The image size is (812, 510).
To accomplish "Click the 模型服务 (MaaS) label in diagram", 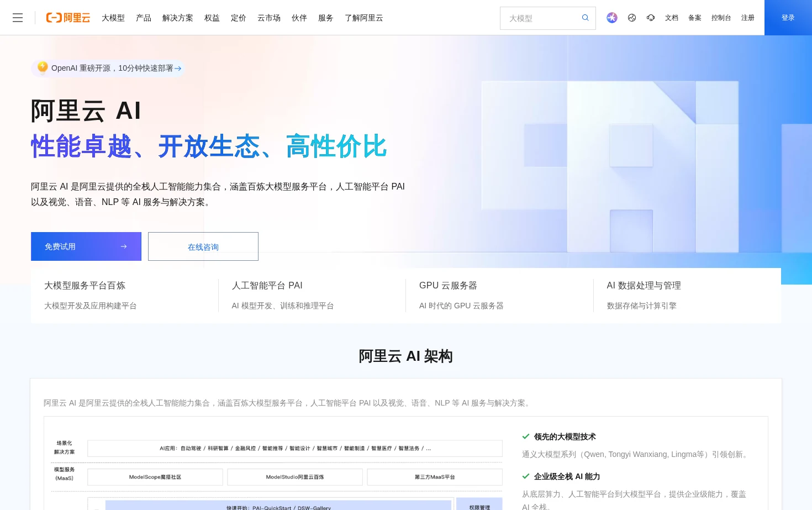I will pos(64,474).
